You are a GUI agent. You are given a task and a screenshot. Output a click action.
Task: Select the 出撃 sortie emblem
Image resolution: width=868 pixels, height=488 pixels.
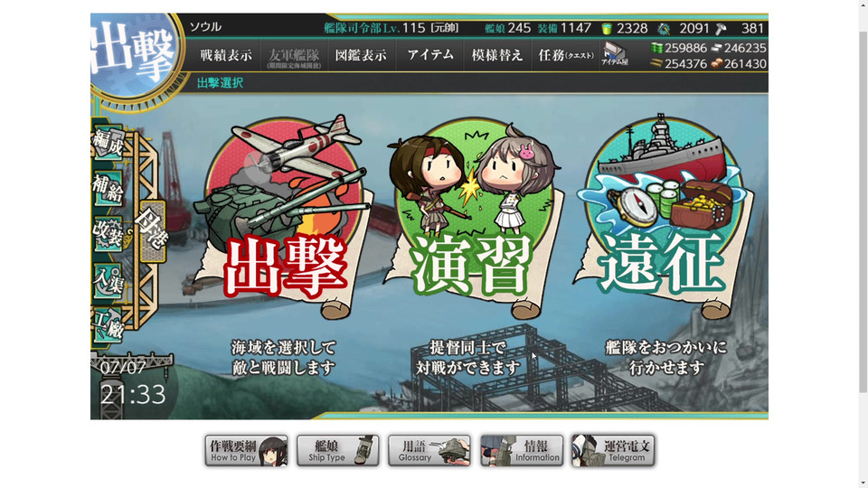284,216
